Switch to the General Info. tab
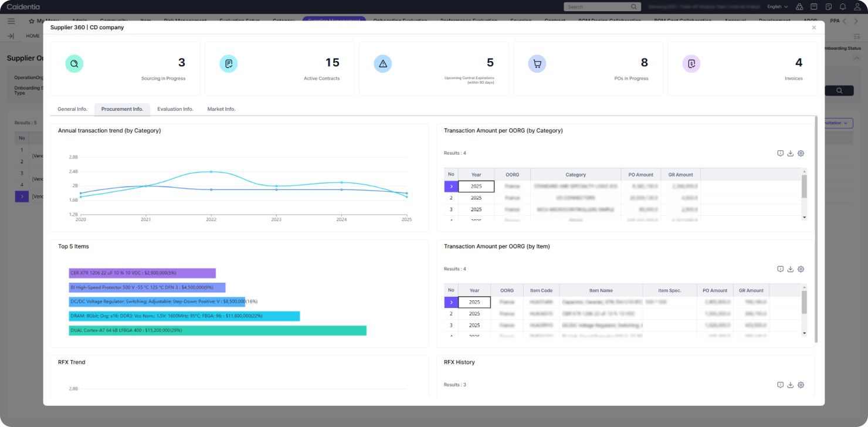 pos(72,109)
